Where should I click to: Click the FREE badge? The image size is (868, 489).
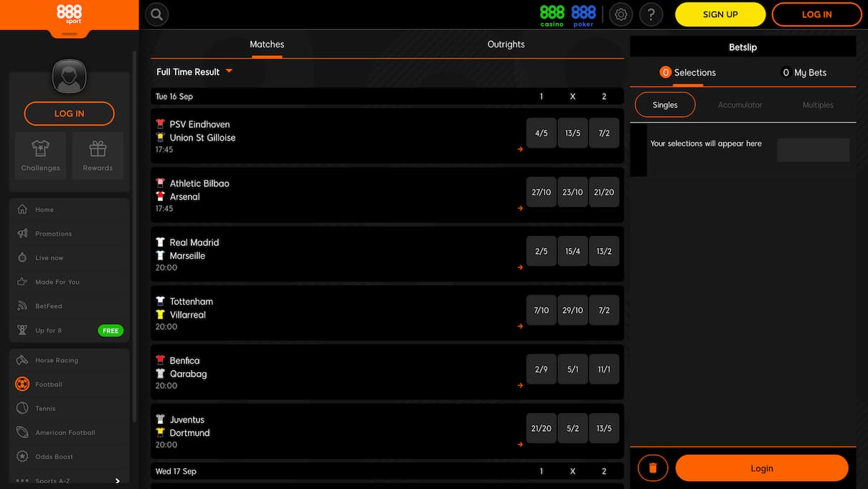tap(110, 331)
